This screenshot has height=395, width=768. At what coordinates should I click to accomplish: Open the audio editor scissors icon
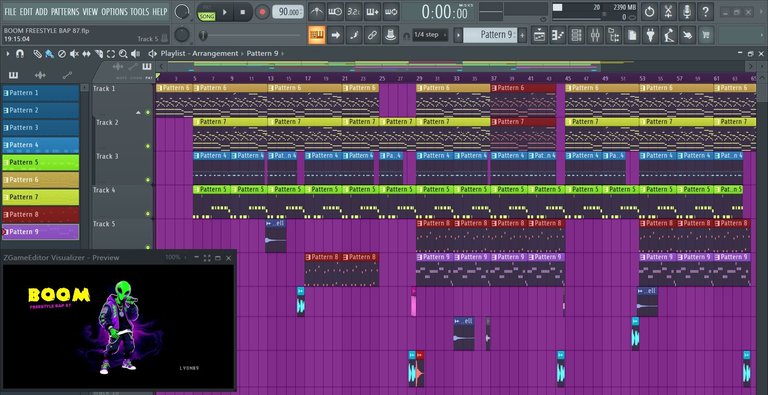[x=668, y=12]
